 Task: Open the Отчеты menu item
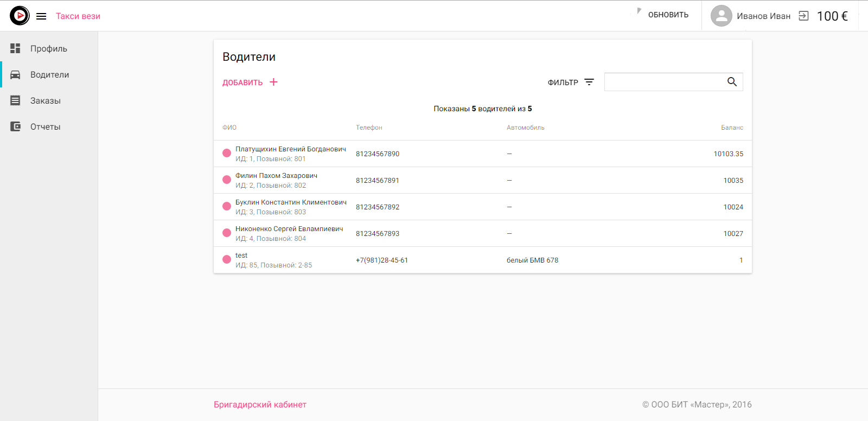[46, 127]
